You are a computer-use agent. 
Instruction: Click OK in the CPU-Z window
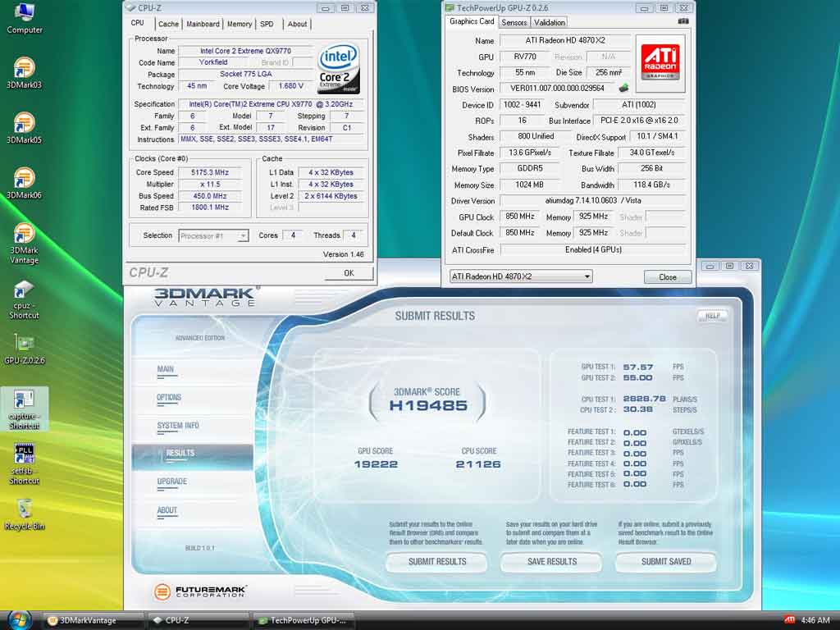349,273
